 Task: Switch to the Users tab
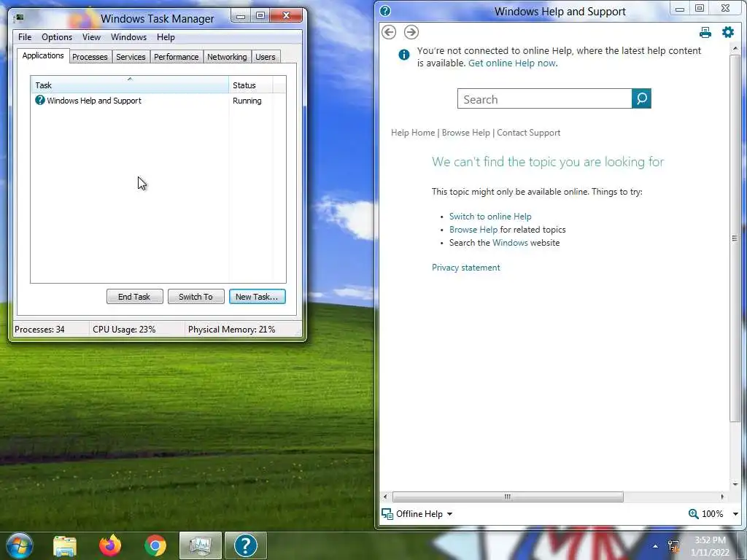pyautogui.click(x=265, y=57)
